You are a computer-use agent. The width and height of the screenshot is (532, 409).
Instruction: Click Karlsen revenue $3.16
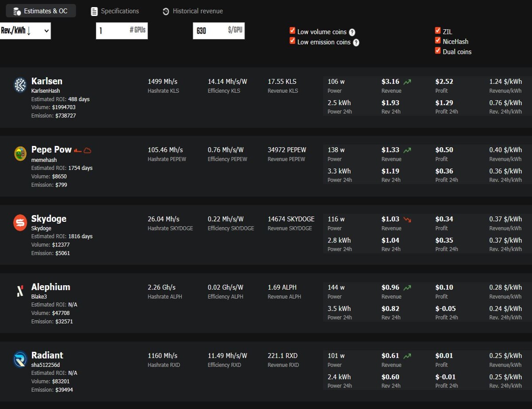tap(391, 82)
